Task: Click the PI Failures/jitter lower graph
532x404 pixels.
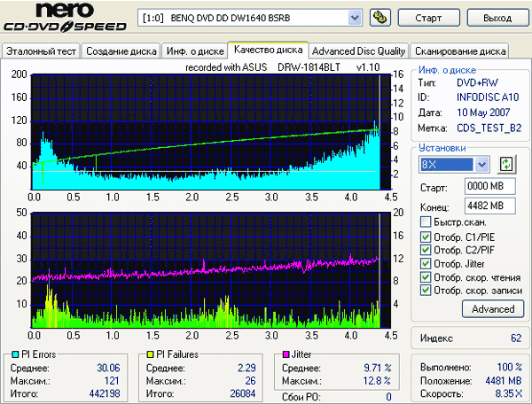Action: (210, 270)
